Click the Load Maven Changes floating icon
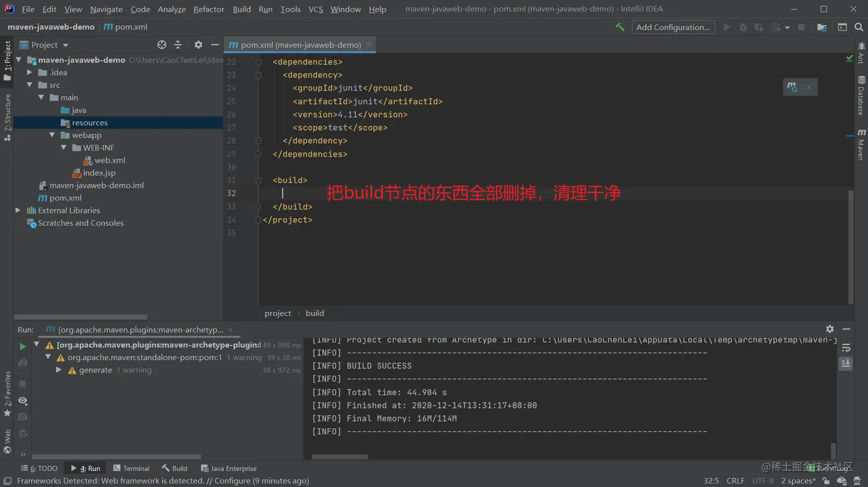The width and height of the screenshot is (868, 487). (793, 87)
